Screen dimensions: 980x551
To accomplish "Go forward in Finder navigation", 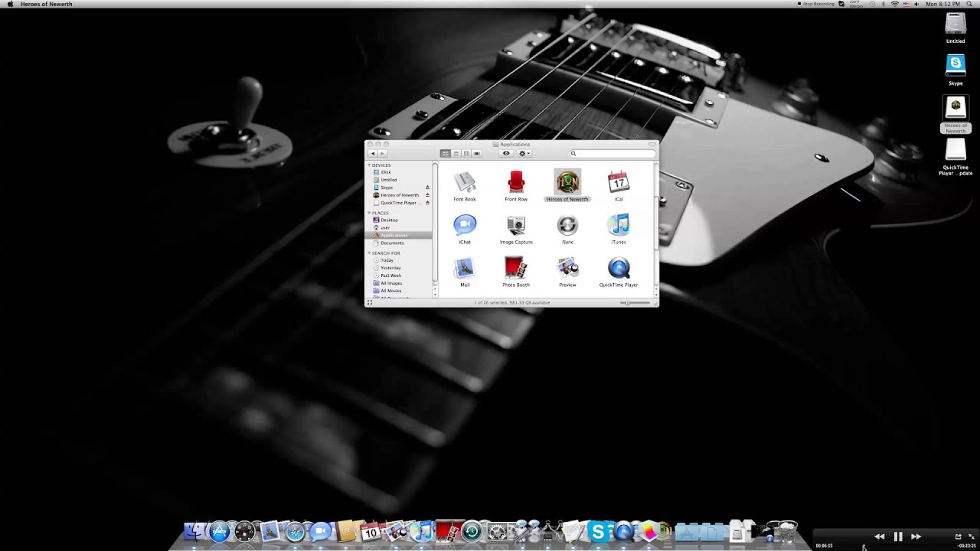I will click(382, 153).
